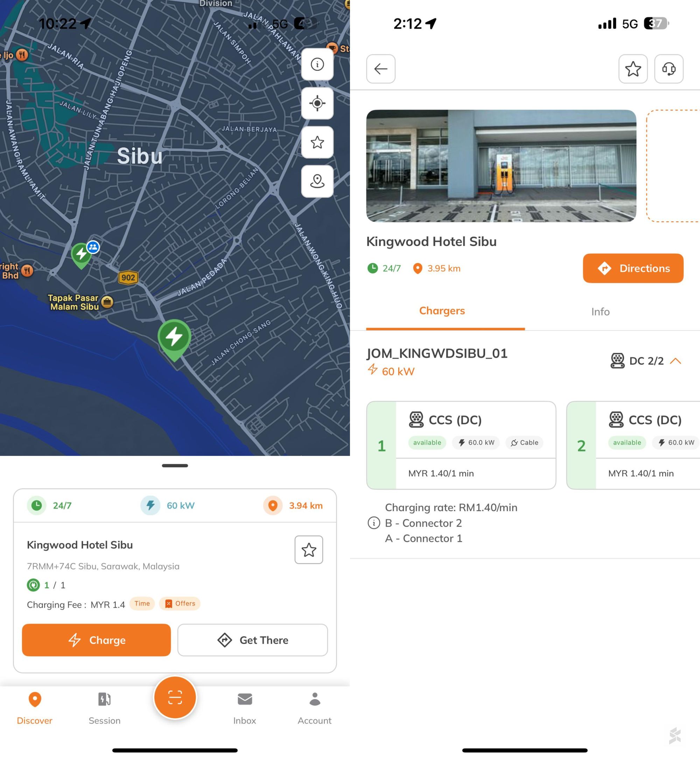Tap the Time fee type tag

tap(142, 603)
